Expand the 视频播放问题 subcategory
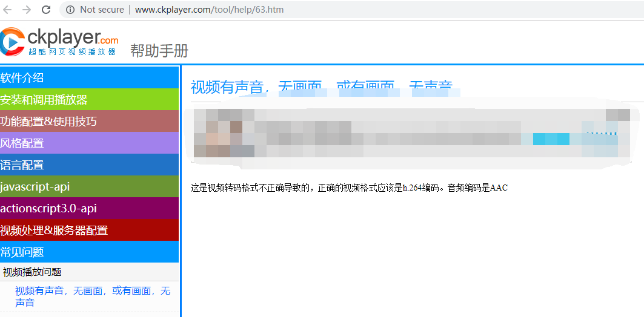644x317 pixels. (x=90, y=272)
